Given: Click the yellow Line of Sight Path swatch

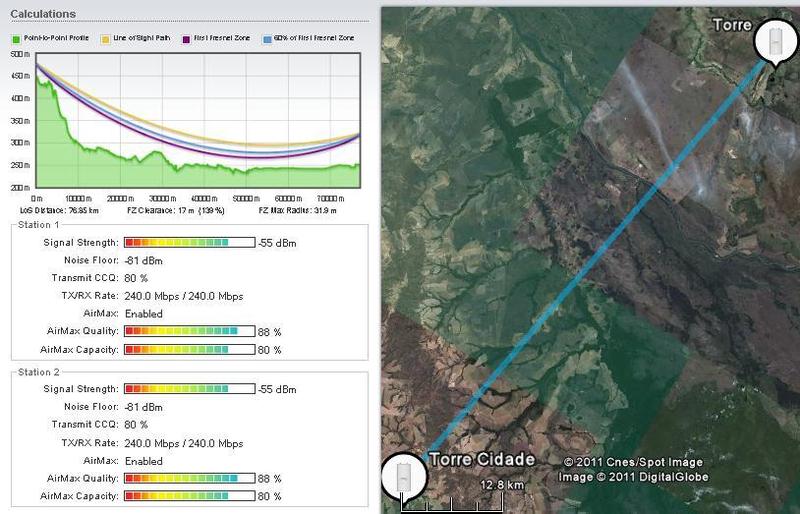Looking at the screenshot, I should (106, 39).
